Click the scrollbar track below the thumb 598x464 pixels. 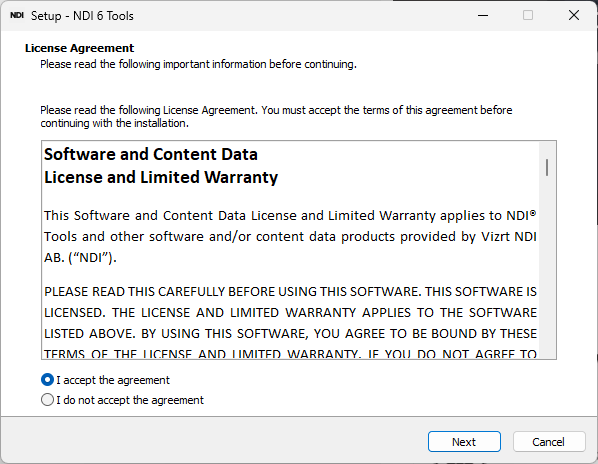(547, 267)
